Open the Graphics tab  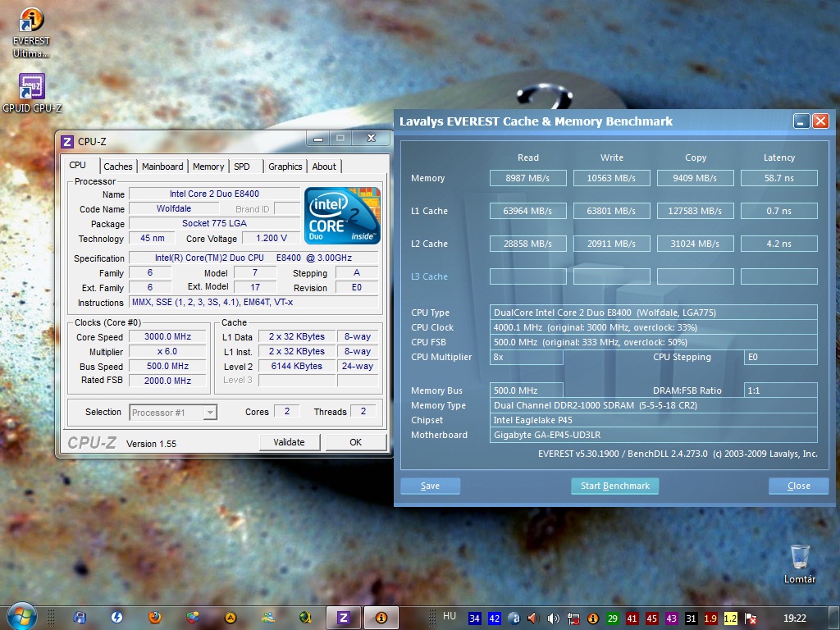tap(285, 167)
